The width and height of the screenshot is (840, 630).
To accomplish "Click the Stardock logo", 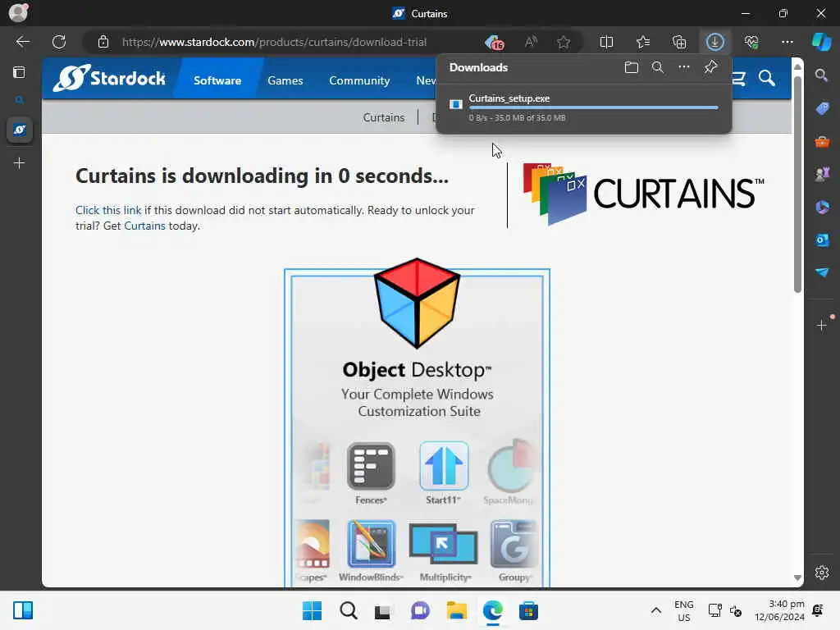I will 109,78.
